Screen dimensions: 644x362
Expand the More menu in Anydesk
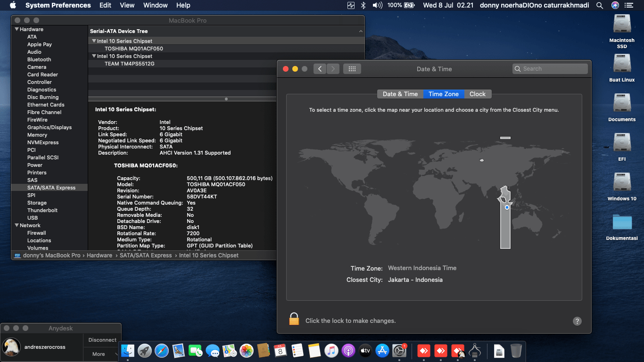[x=102, y=354]
